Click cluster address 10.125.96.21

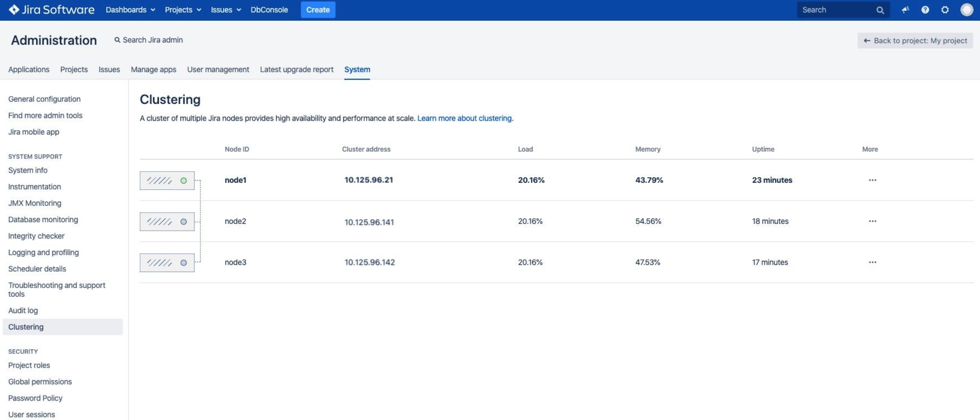(369, 180)
